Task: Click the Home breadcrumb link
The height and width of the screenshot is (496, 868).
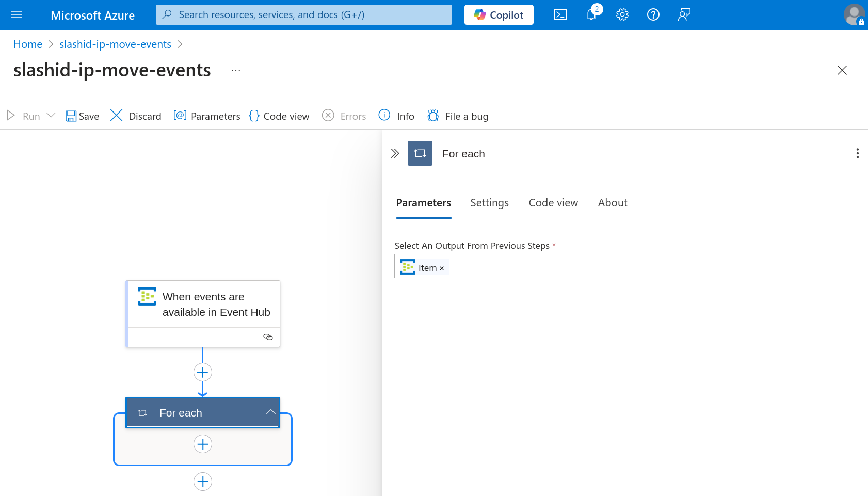Action: coord(28,44)
